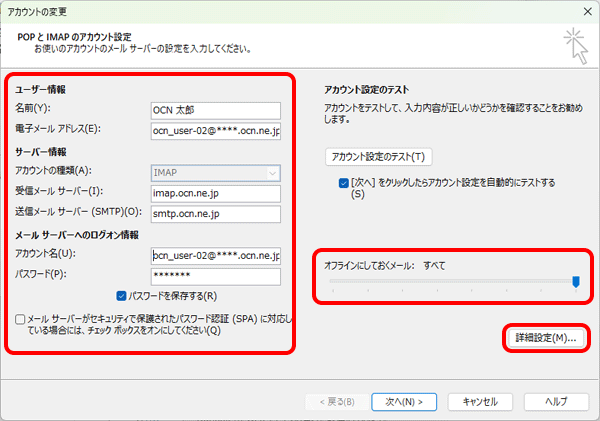Open the アカウントの種類 IMAP dropdown
600x421 pixels.
coord(216,172)
